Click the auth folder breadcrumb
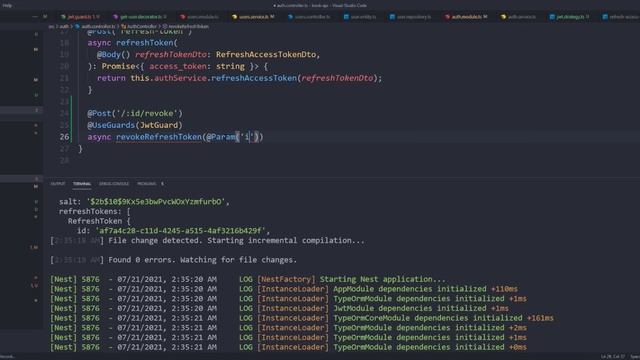The width and height of the screenshot is (640, 360). (64, 27)
